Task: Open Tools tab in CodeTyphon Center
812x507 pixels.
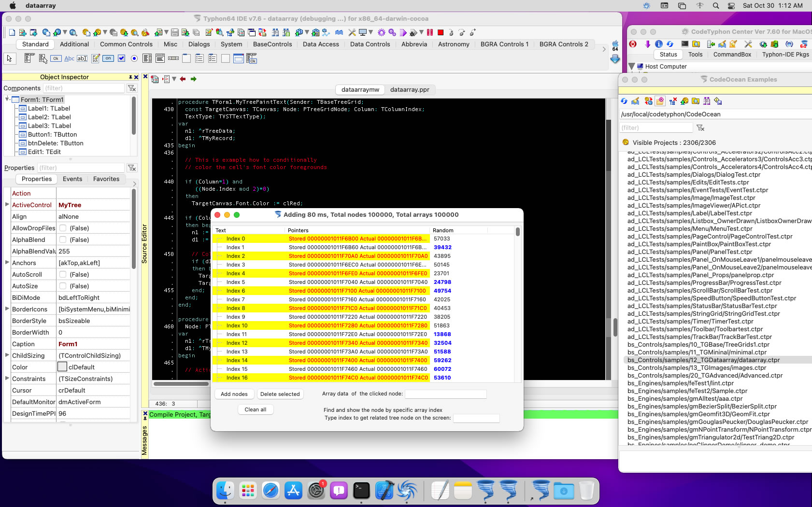Action: pos(696,54)
